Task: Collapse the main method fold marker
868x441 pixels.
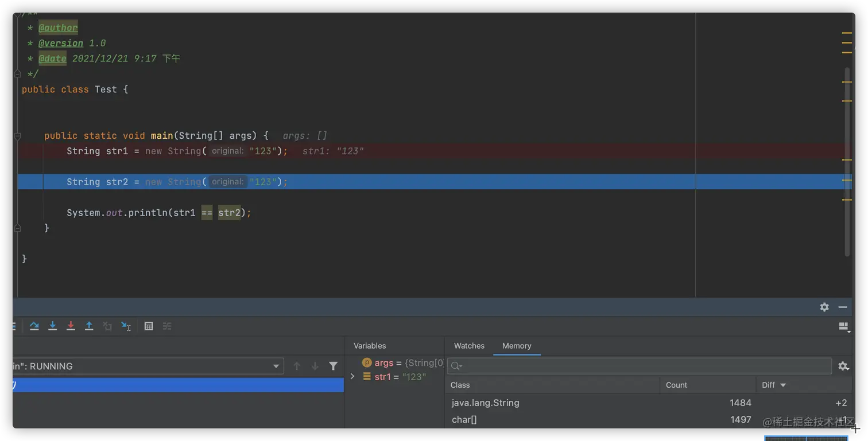Action: (x=17, y=136)
